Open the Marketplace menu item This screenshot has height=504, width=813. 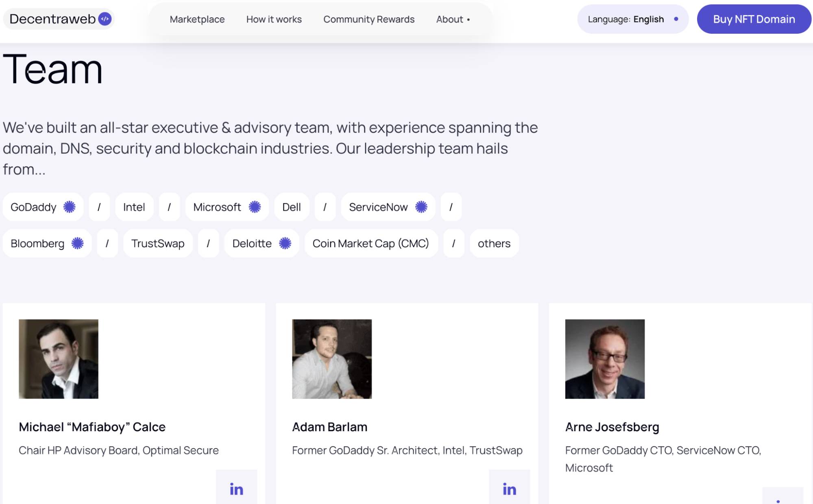[198, 19]
